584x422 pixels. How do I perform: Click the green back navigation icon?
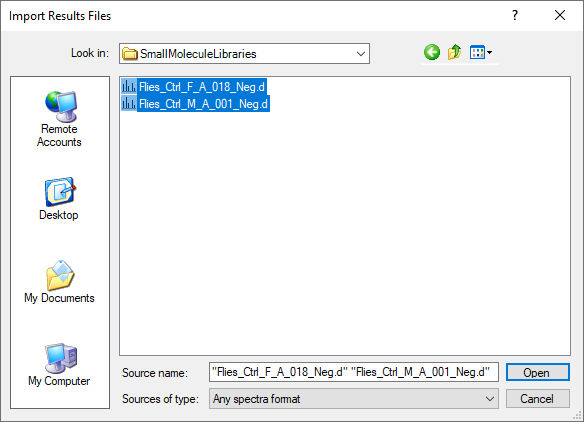432,53
